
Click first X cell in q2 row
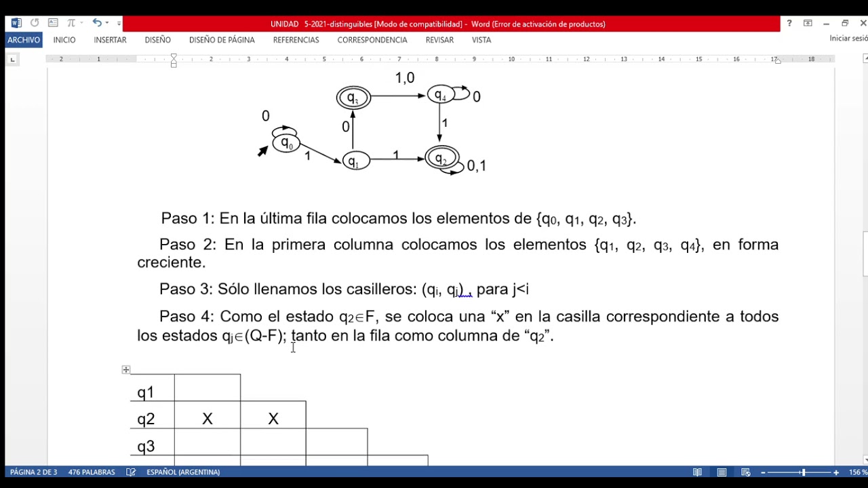(x=208, y=420)
